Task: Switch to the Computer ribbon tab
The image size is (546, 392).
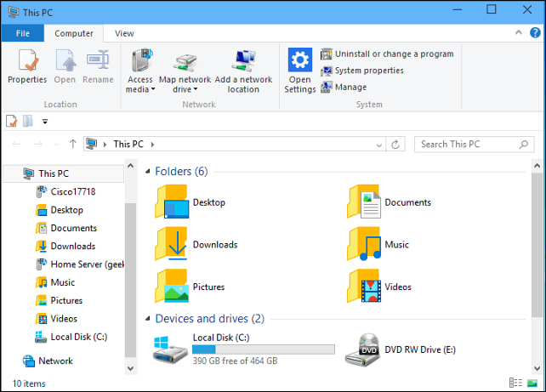Action: point(74,33)
